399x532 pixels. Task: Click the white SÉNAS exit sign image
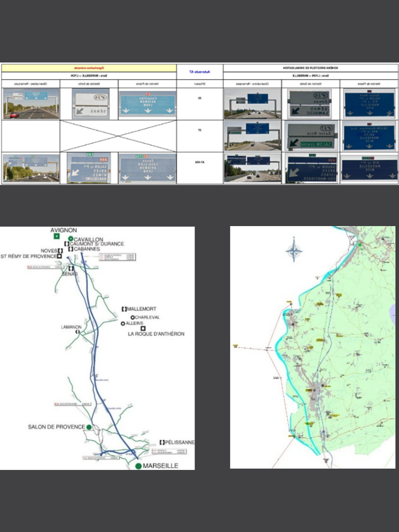[x=89, y=104]
